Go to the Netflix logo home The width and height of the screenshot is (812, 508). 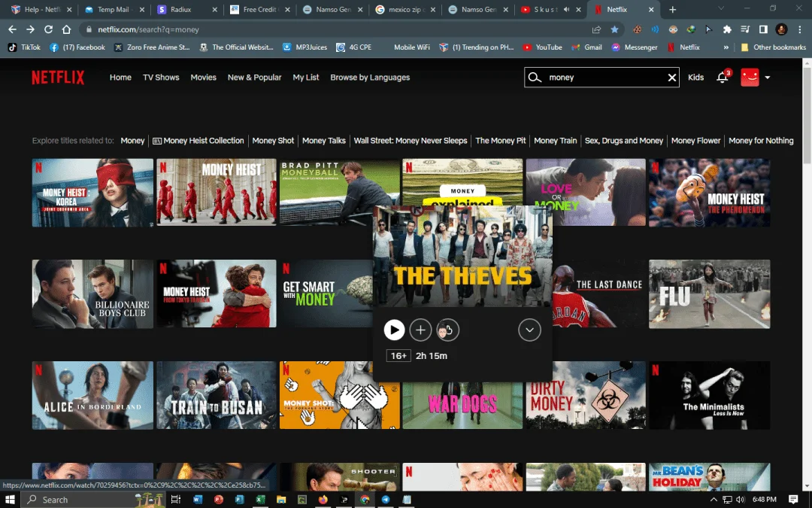click(x=58, y=78)
